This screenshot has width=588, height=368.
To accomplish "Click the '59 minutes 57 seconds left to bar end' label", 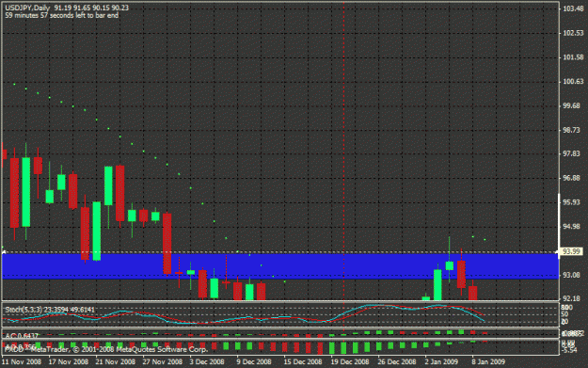I will [61, 15].
